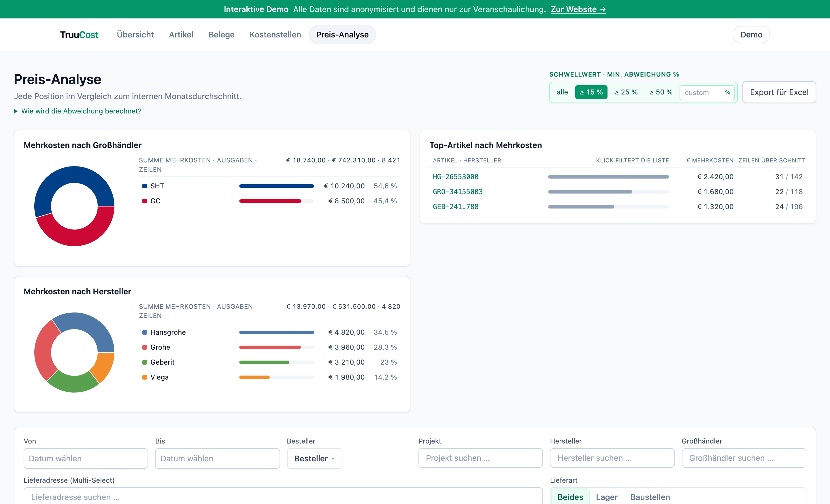Click the € 2.420,00 Mehrkosten value

point(715,177)
